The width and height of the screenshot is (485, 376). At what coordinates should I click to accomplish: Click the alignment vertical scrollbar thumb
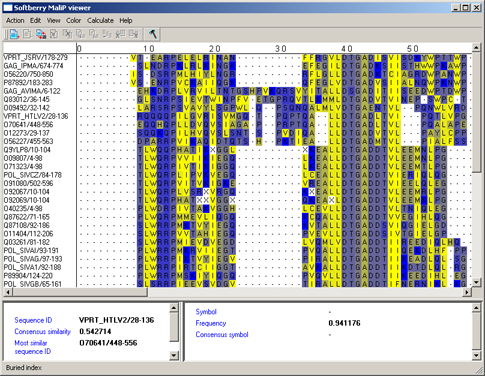point(476,113)
